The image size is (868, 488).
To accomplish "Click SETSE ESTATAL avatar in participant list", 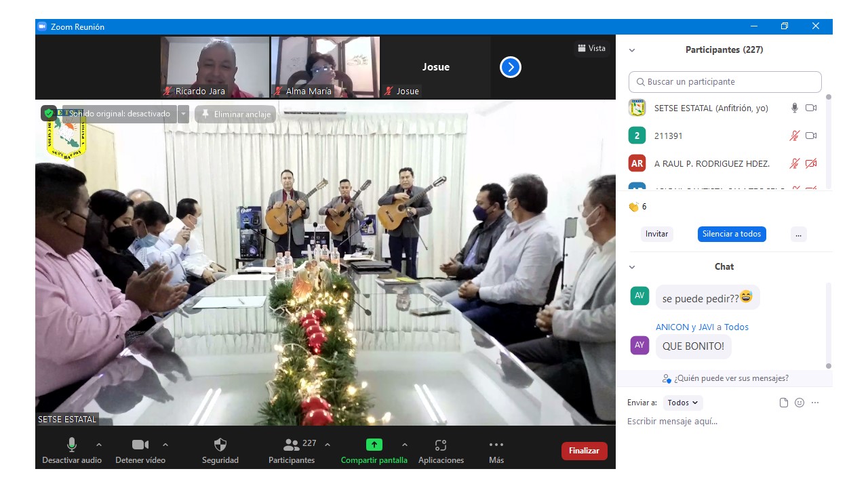I will point(637,108).
